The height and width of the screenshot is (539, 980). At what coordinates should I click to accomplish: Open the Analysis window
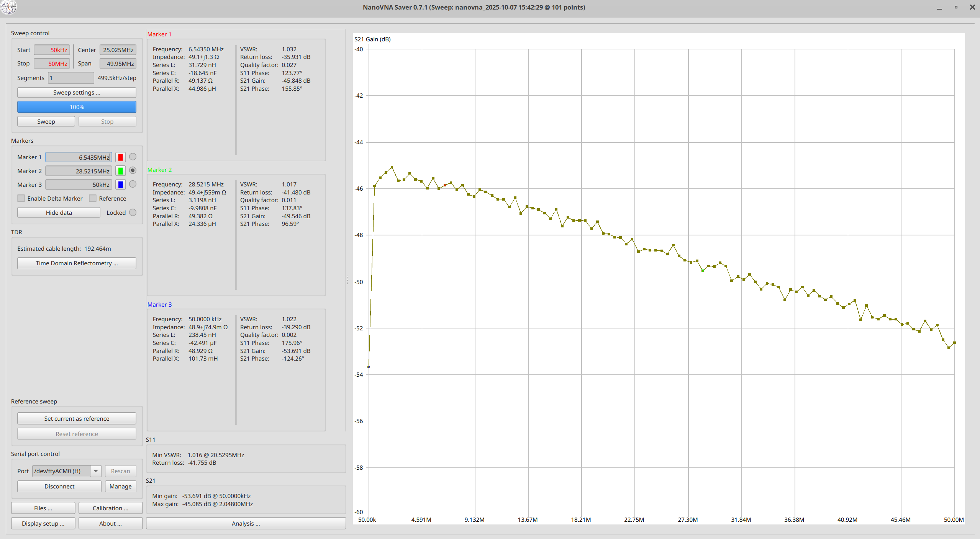pyautogui.click(x=246, y=523)
